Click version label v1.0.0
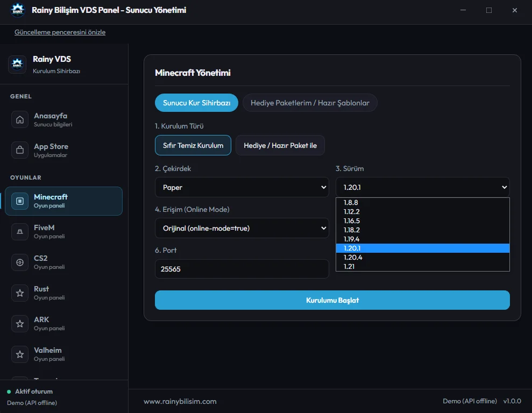 [512, 401]
